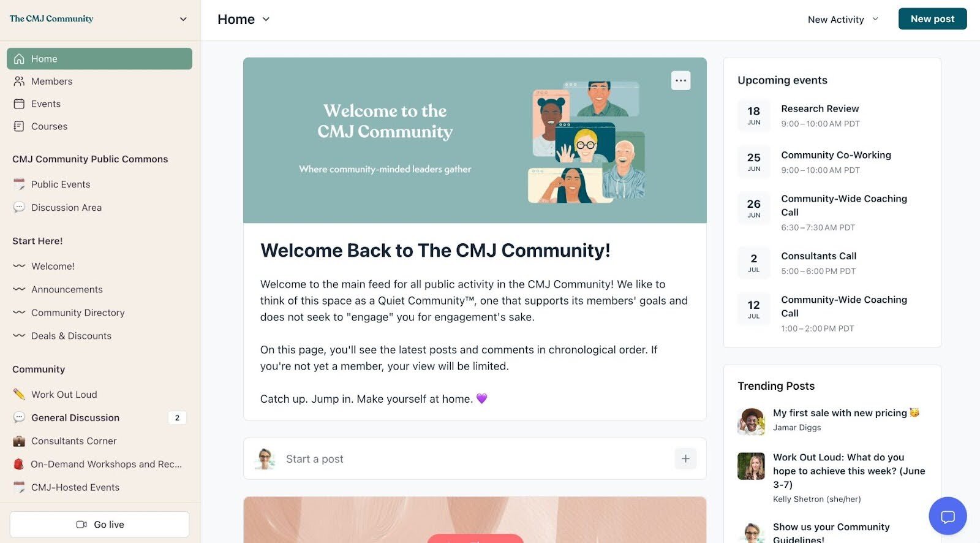Open Consultants Corner briefcase space
980x543 pixels.
coord(99,441)
